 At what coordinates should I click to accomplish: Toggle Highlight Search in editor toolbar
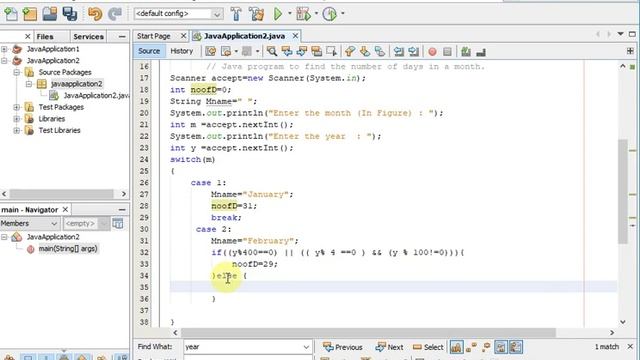pyautogui.click(x=316, y=51)
